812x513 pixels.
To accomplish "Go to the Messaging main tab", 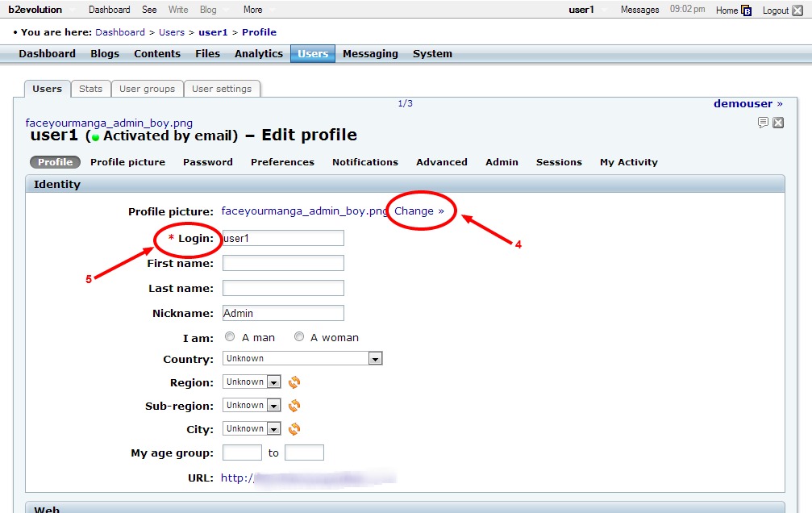I will (x=370, y=53).
